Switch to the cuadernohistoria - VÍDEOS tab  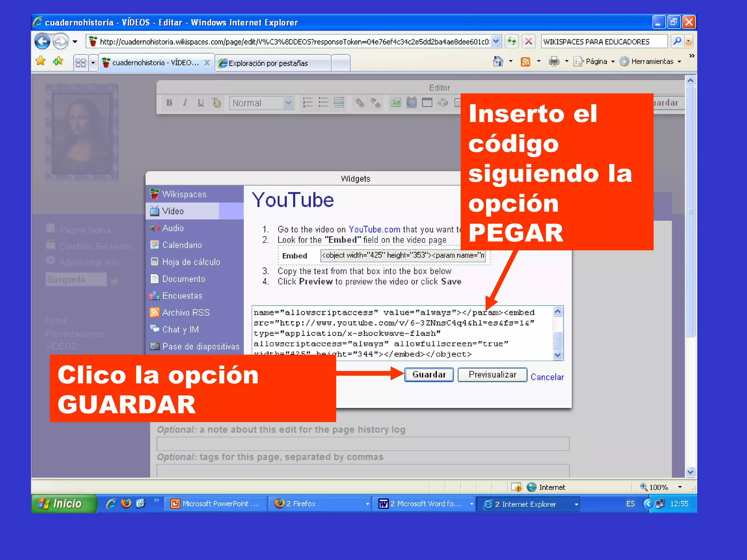click(x=155, y=63)
